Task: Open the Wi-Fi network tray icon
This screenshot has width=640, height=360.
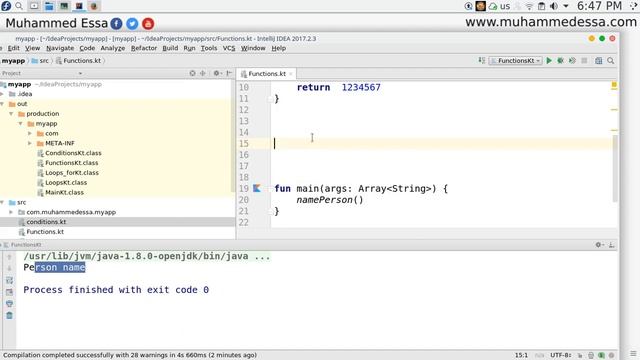Action: point(529,6)
